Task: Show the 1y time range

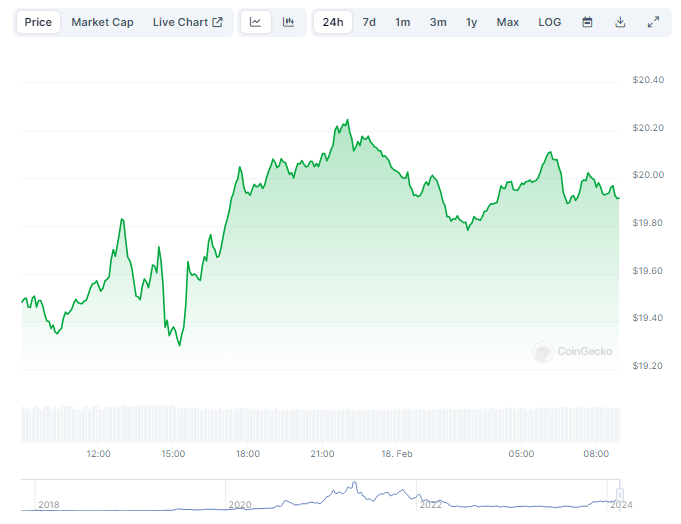Action: [472, 22]
